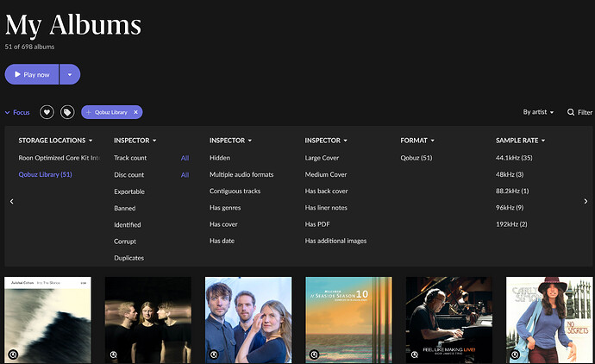Invert Qobuz Library chip with plus icon
595x364 pixels.
[89, 112]
